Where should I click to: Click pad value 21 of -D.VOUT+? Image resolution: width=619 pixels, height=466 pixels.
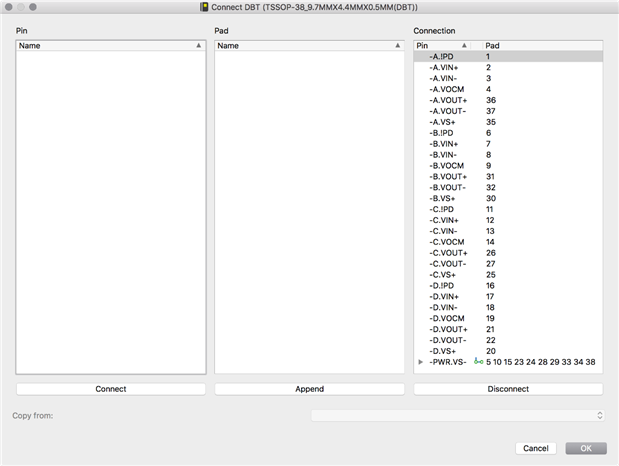click(x=490, y=329)
